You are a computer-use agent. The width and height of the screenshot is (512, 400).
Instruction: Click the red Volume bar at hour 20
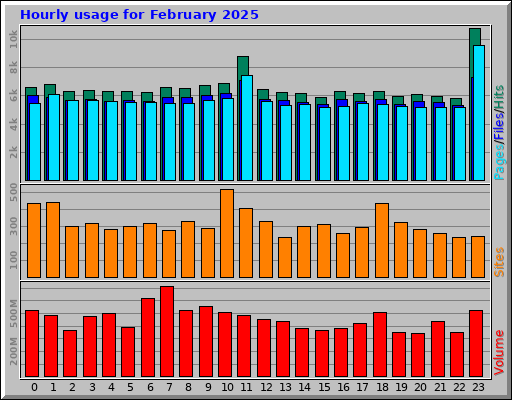click(x=418, y=355)
